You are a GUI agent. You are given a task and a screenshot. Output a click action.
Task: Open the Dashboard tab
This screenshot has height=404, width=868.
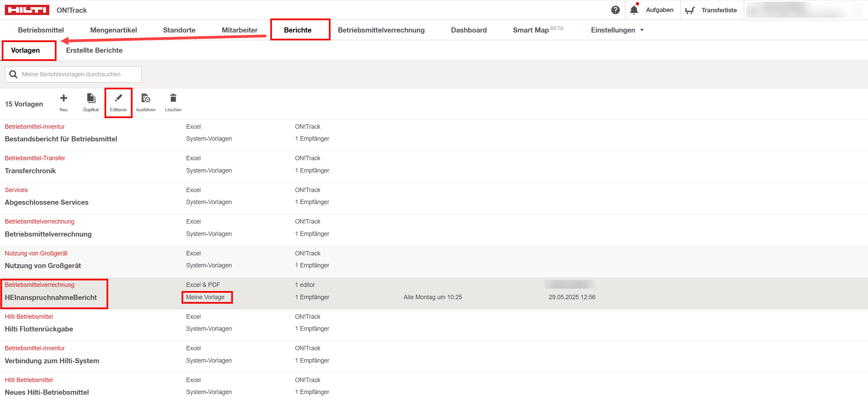(x=469, y=30)
